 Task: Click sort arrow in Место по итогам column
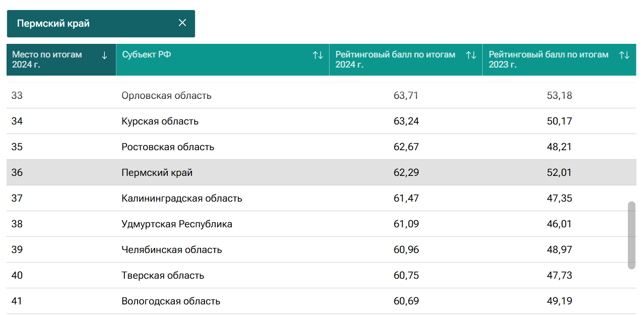pos(104,55)
